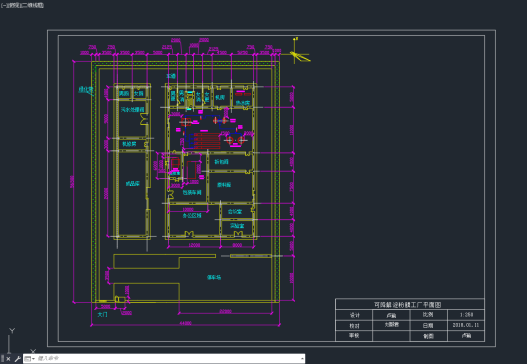Select the 机房 room label

tap(220, 97)
